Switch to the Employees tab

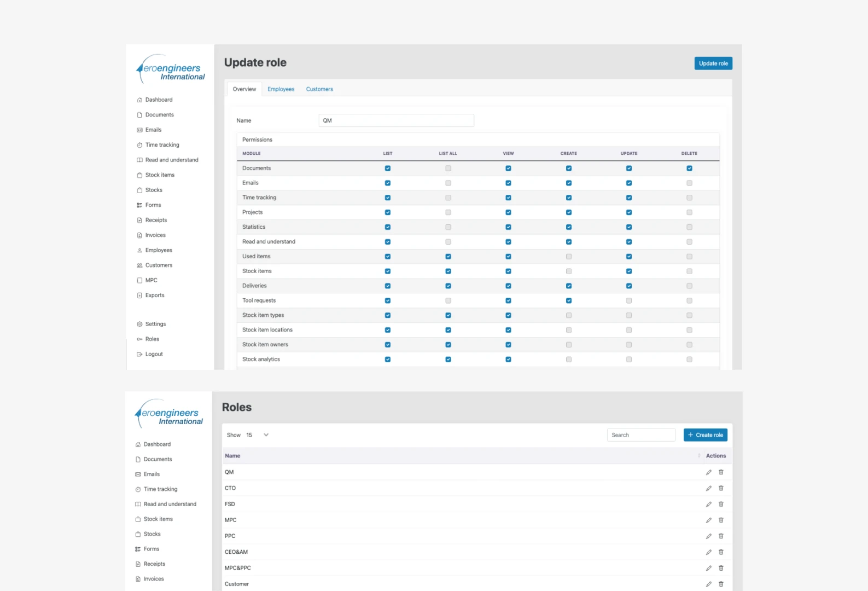pyautogui.click(x=281, y=89)
